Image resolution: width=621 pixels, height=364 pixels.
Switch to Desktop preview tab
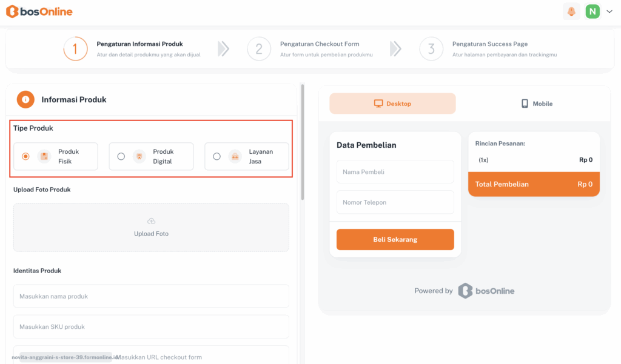tap(392, 104)
